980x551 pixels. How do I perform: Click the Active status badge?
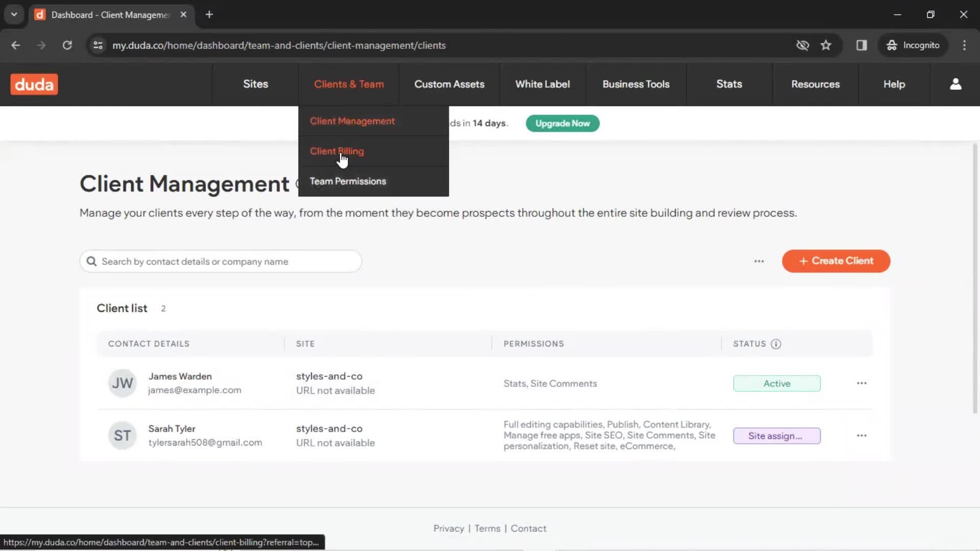click(x=777, y=384)
